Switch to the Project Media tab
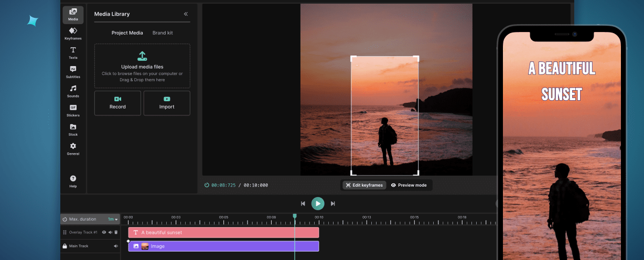Screen dimensions: 644x260 pos(127,33)
